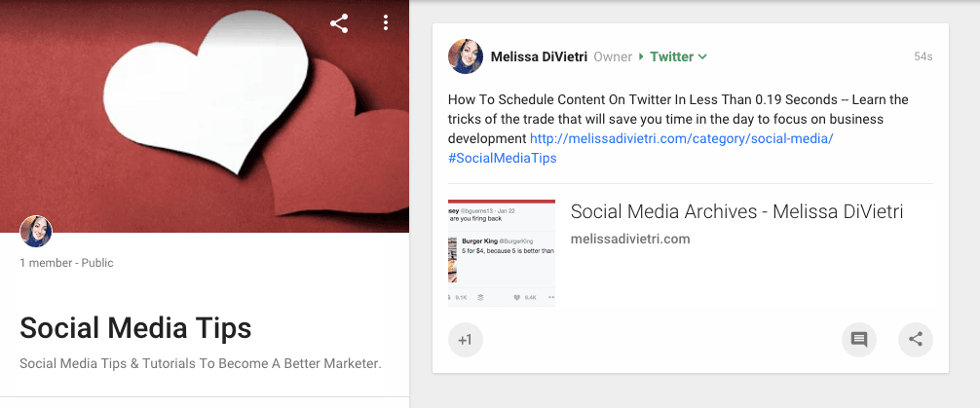Click the Social Media Archives preview title
This screenshot has width=980, height=408.
736,211
